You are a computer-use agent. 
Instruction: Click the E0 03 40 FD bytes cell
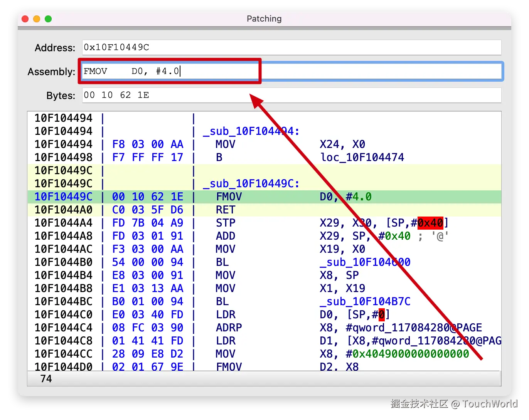click(148, 314)
